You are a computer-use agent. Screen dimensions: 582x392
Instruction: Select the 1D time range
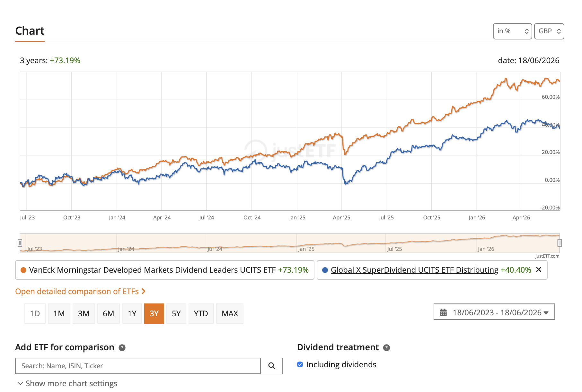pyautogui.click(x=35, y=313)
